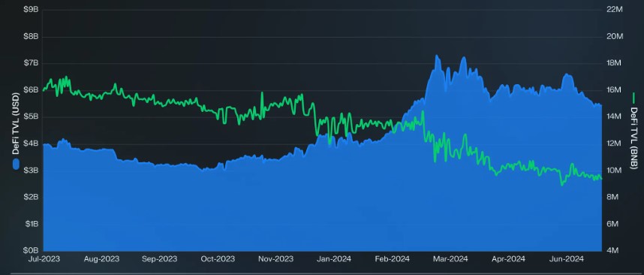Click the 10M right axis label
Screen dimensions: 644x275
[615, 170]
